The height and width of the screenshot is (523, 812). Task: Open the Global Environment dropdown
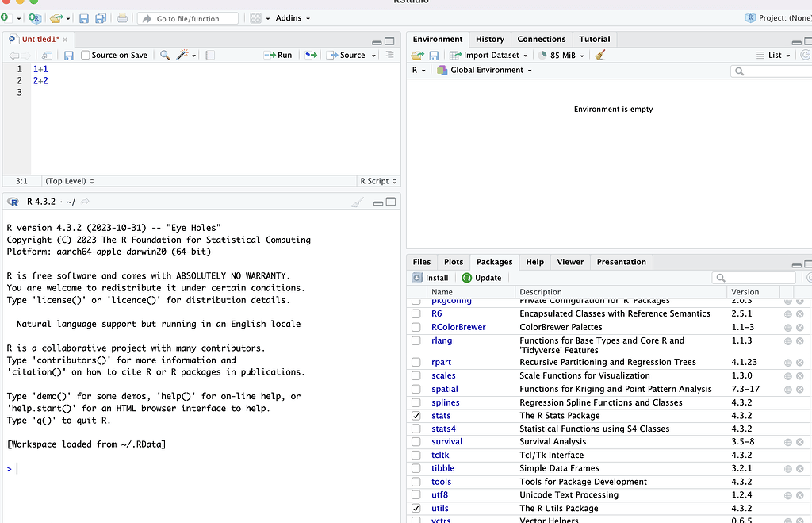pos(485,70)
